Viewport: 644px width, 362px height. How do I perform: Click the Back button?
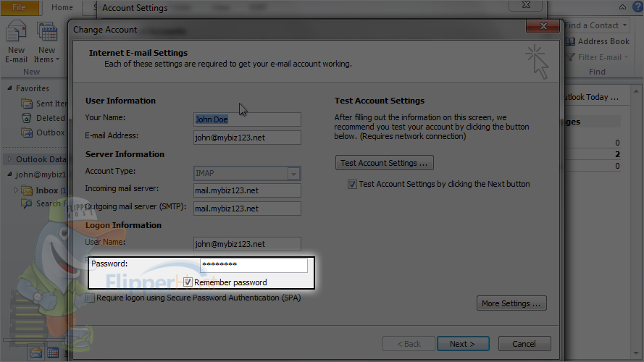coord(409,344)
